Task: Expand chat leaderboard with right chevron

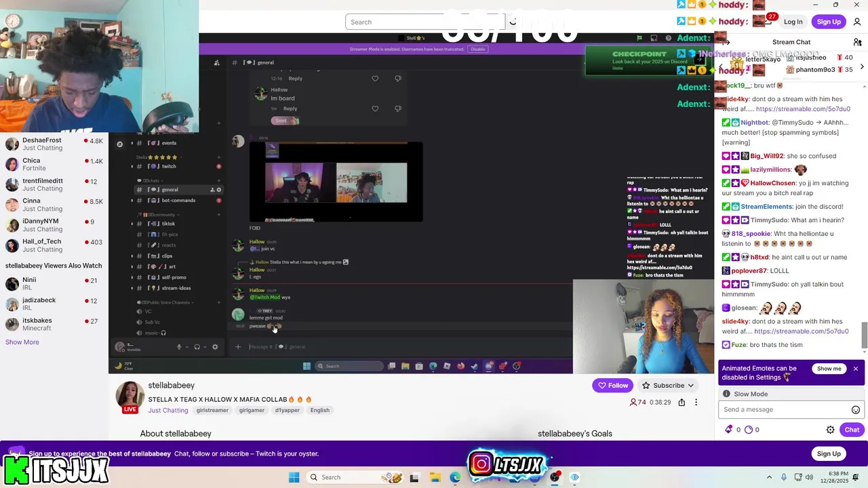Action: click(x=862, y=66)
